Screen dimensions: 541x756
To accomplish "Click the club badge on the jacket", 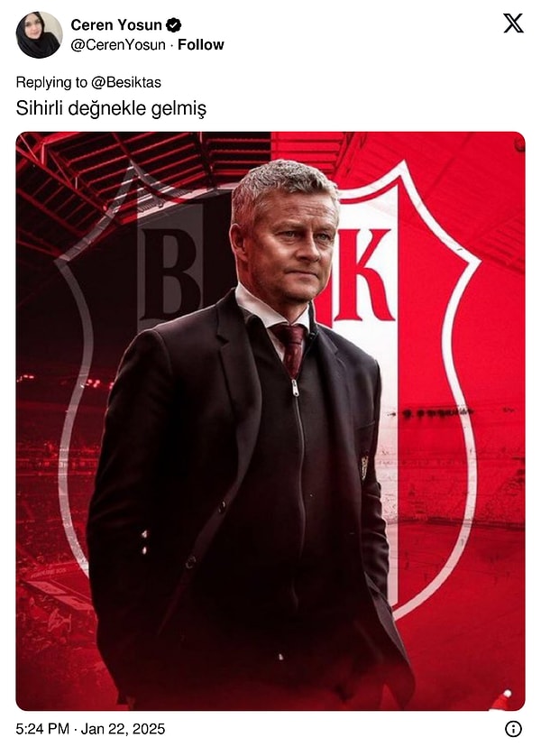I will (x=364, y=466).
